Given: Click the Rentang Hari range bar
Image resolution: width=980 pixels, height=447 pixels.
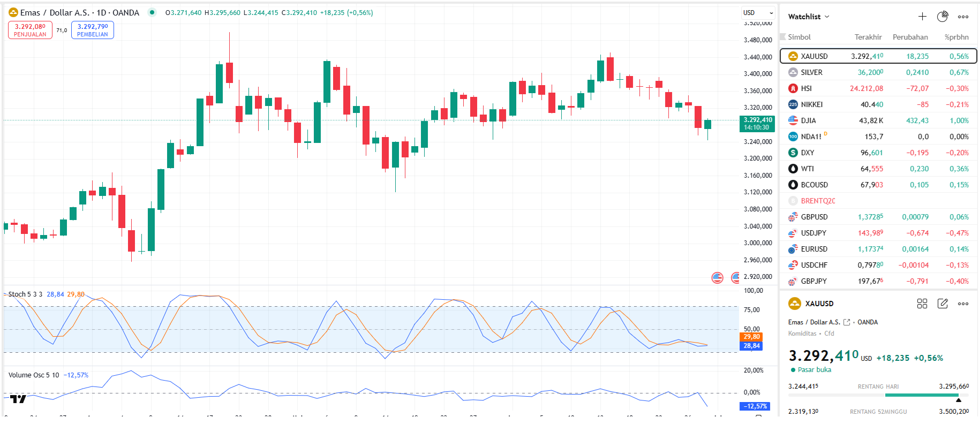Looking at the screenshot, I should [x=878, y=395].
